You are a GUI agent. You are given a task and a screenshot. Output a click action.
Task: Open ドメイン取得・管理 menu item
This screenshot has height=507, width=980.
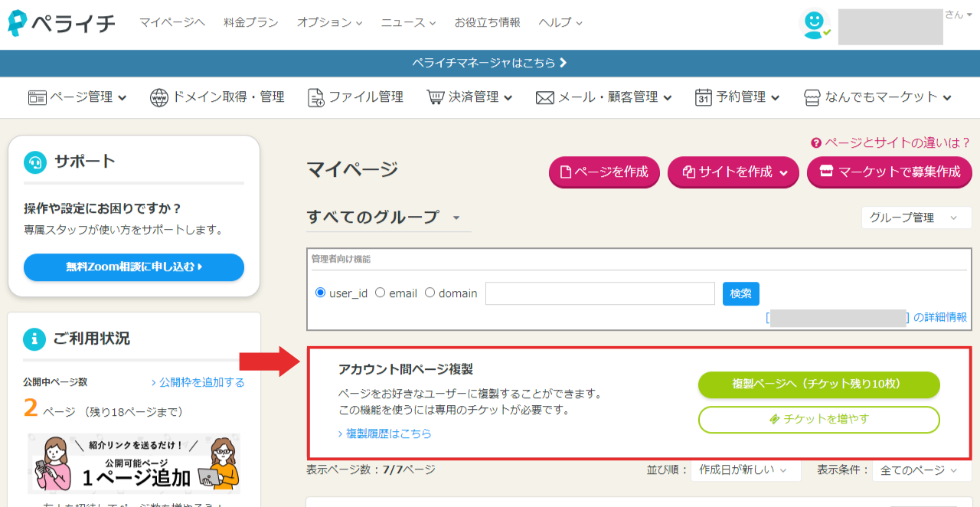pos(217,97)
